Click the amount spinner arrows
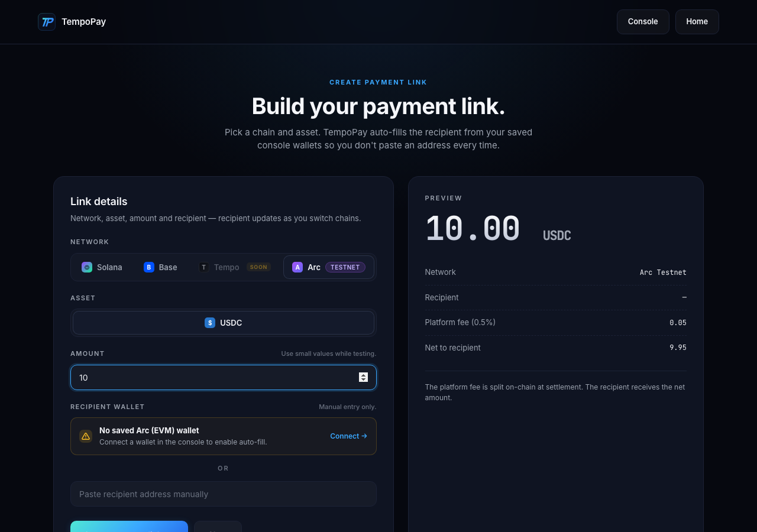 (364, 377)
